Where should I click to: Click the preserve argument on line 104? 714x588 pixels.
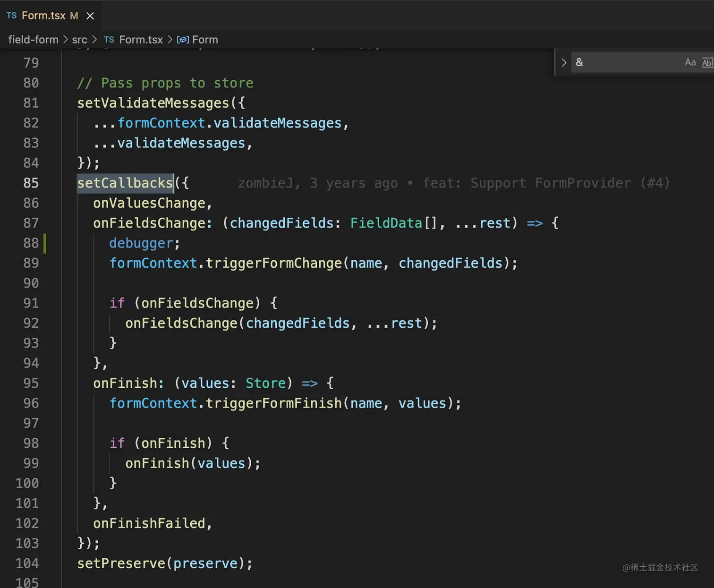coord(205,563)
